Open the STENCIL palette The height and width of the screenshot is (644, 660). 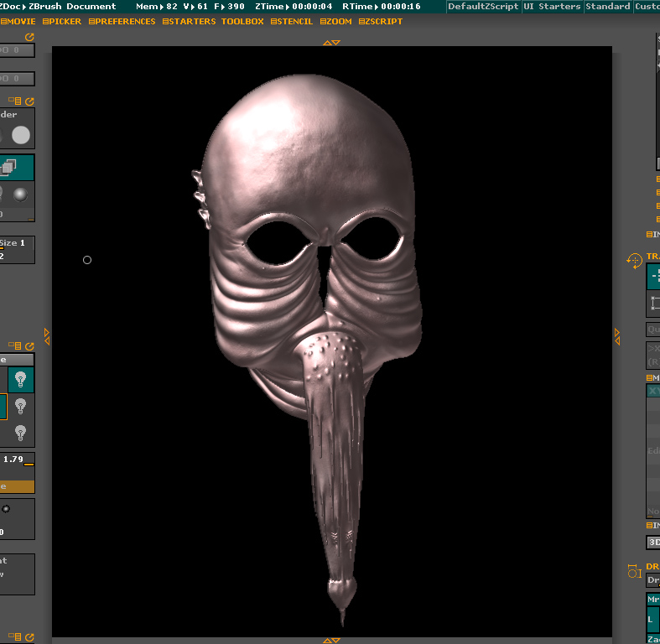point(292,22)
